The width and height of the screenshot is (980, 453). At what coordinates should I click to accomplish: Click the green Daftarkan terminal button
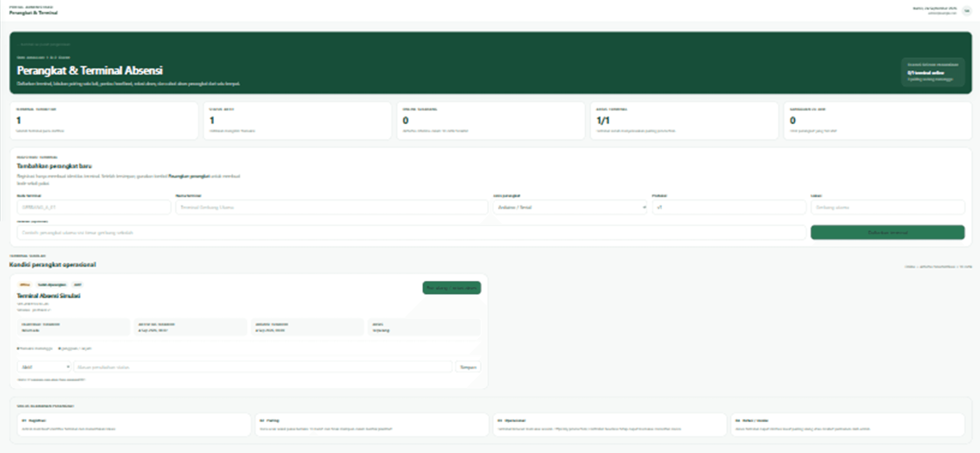[x=888, y=232]
